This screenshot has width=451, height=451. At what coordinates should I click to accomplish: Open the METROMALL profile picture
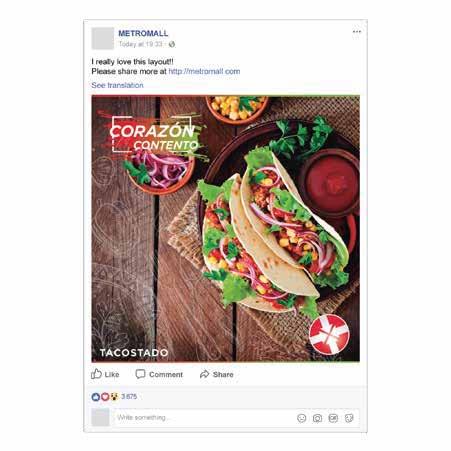coord(103,38)
